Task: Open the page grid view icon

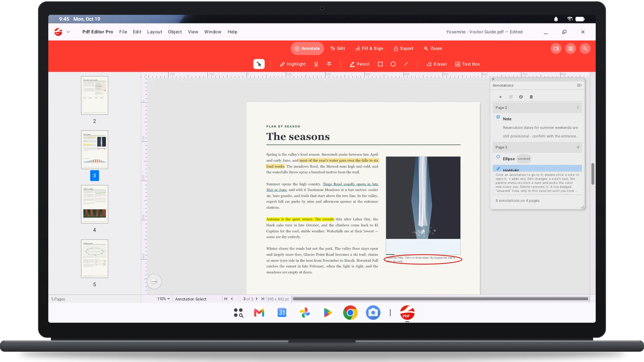Action: pos(571,49)
